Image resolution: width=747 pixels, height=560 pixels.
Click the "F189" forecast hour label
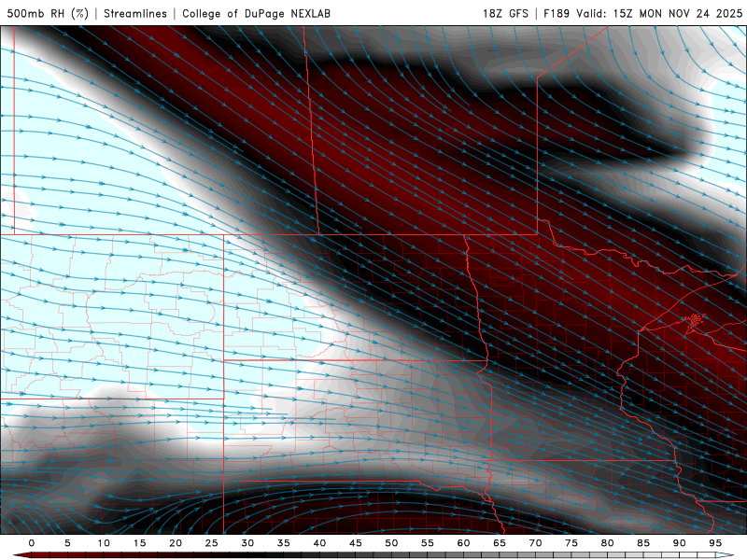pyautogui.click(x=557, y=13)
